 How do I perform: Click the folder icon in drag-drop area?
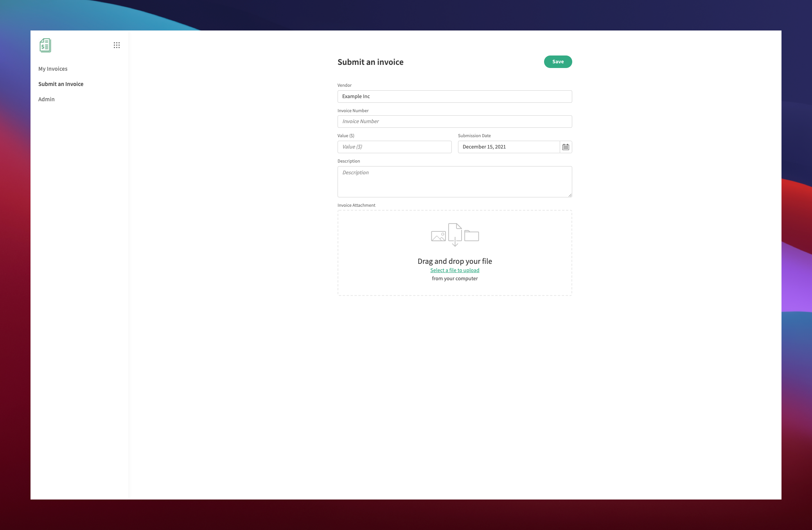[471, 235]
